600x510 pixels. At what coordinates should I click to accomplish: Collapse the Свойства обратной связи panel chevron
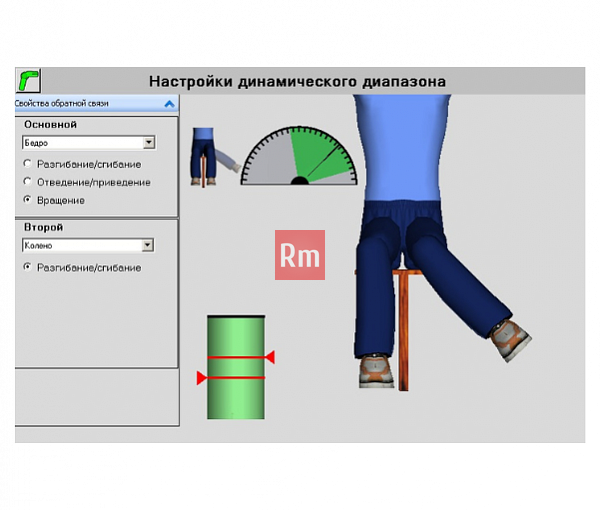click(169, 104)
